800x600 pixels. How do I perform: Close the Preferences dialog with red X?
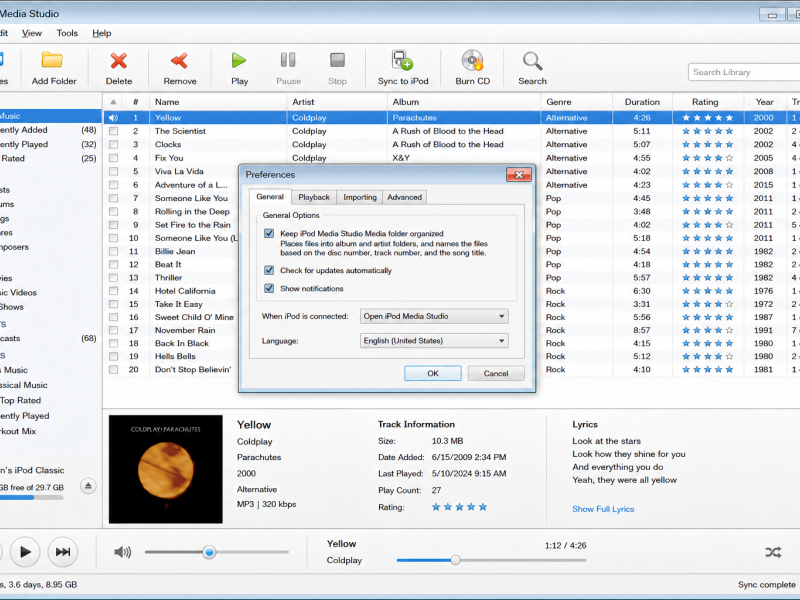[x=519, y=174]
